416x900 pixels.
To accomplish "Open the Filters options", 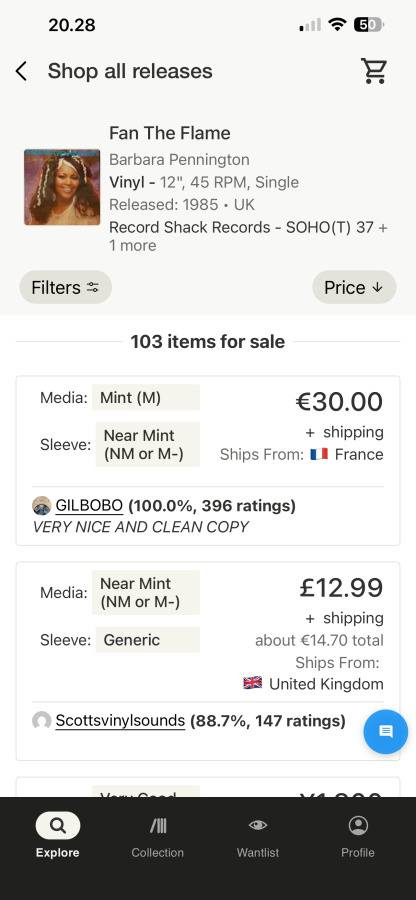I will coord(65,287).
